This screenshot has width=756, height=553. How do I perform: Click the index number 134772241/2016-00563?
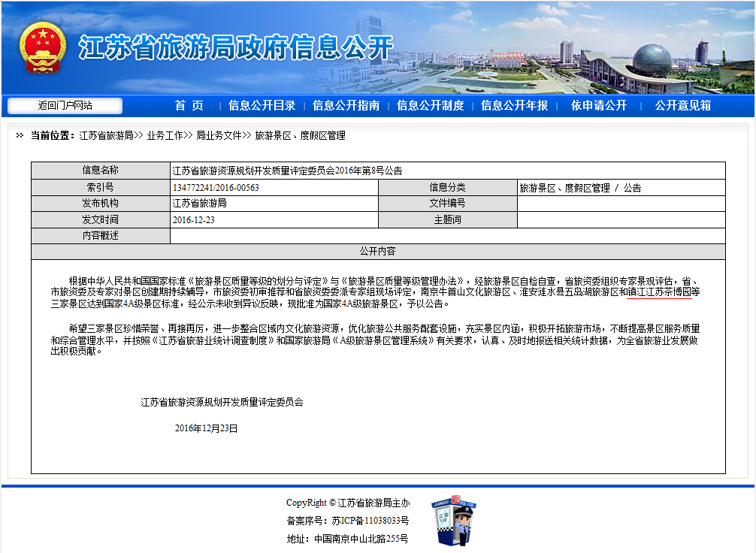(216, 188)
